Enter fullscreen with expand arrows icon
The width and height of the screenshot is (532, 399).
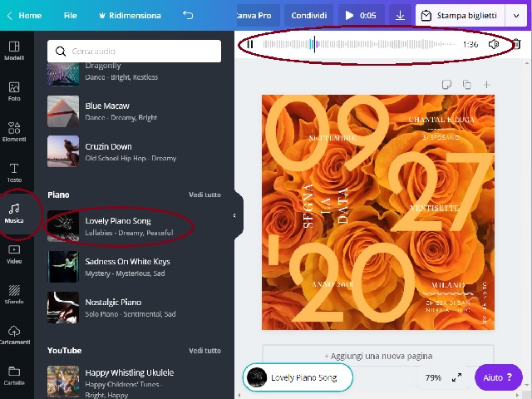[x=456, y=377]
